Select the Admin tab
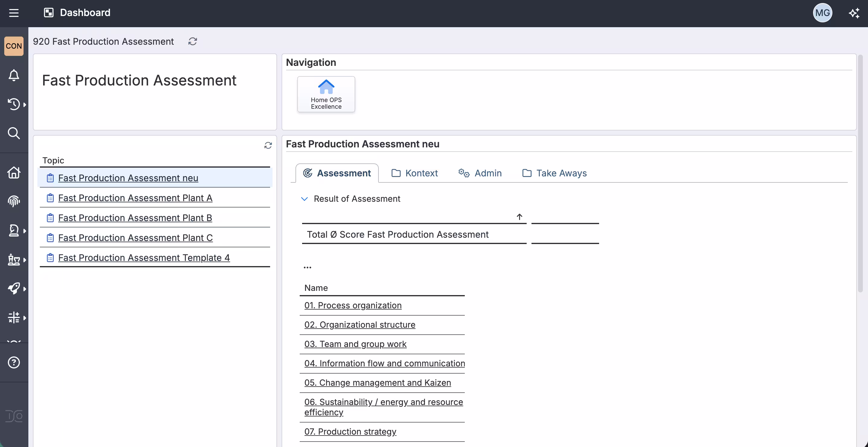 [x=480, y=173]
